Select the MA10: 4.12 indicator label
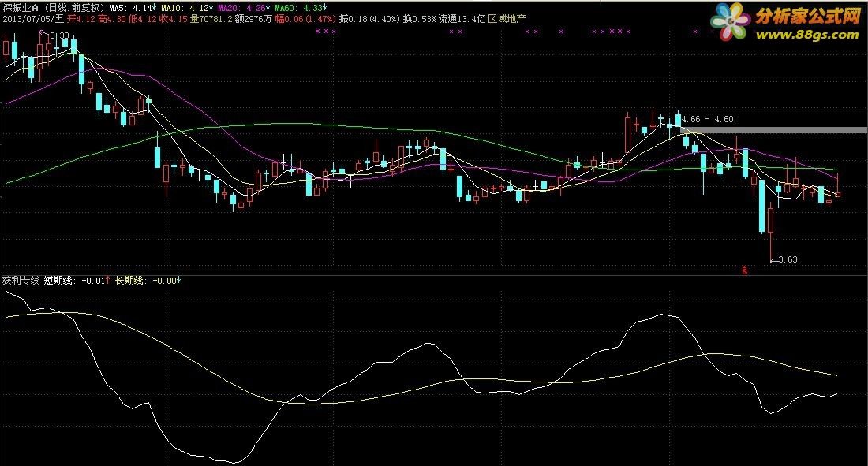This screenshot has height=466, width=868. pyautogui.click(x=188, y=8)
